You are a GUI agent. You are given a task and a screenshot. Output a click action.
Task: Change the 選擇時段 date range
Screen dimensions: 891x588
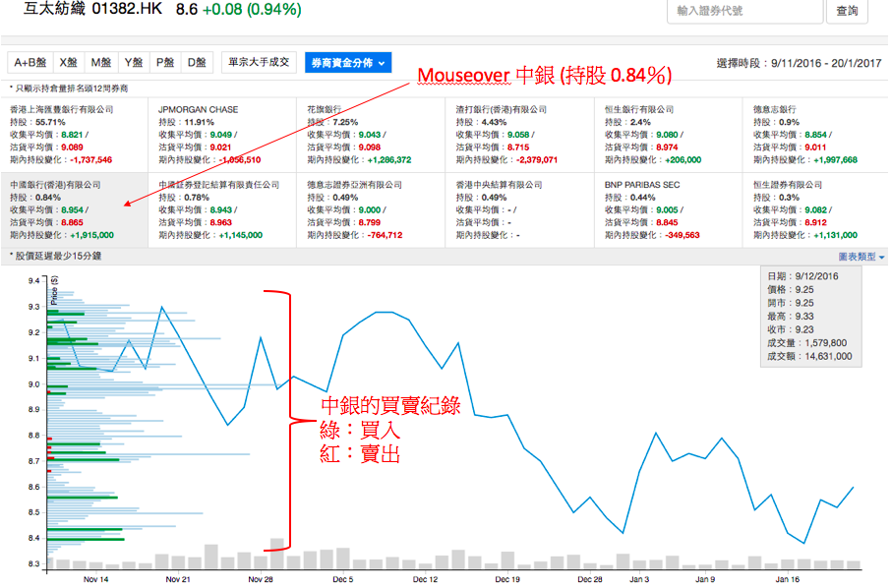click(800, 63)
